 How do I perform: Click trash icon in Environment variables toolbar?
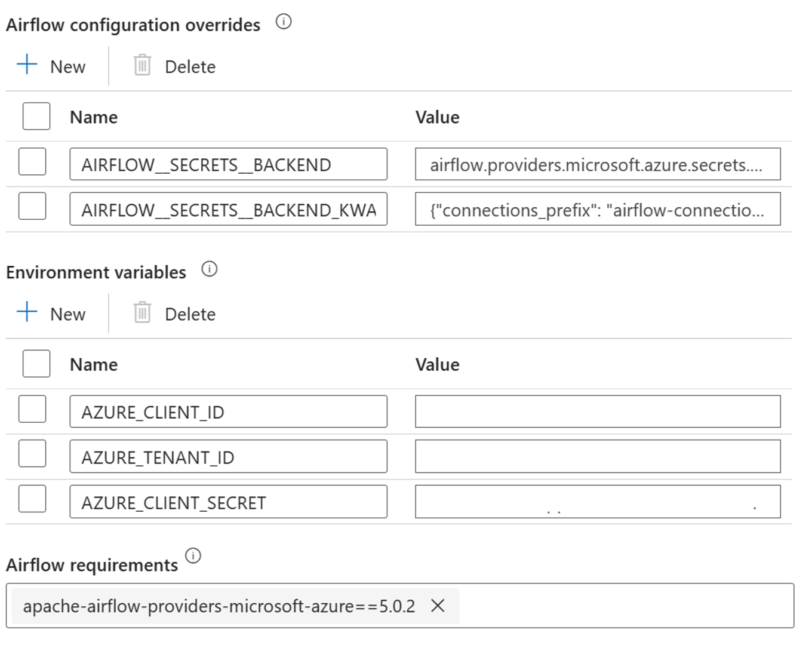point(142,312)
